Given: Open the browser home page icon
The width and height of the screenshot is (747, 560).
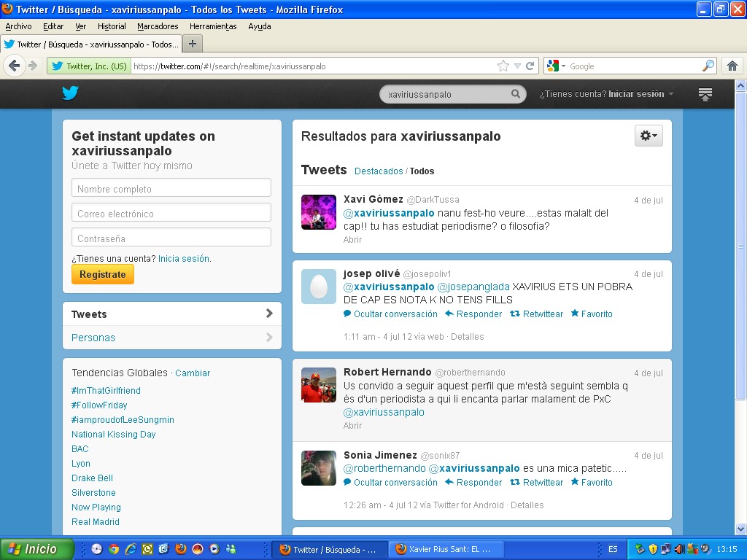Looking at the screenshot, I should tap(732, 66).
